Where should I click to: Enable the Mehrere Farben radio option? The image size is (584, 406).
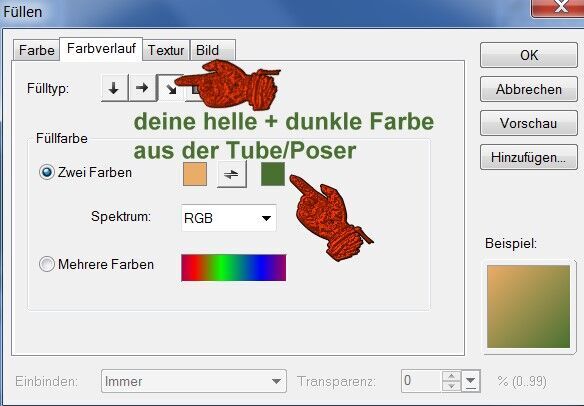click(x=47, y=264)
